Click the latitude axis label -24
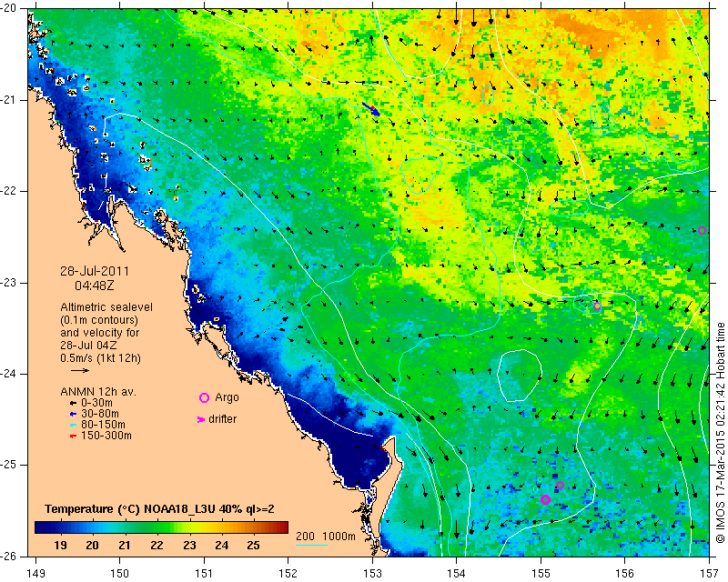Image resolution: width=728 pixels, height=582 pixels. [x=9, y=373]
